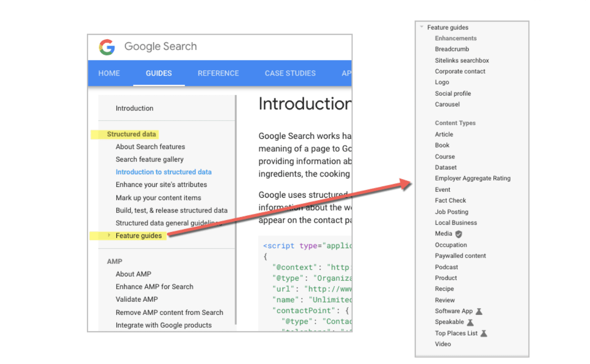Click Feature guides in the left sidebar
Viewport: 590px width, 364px height.
pos(138,236)
